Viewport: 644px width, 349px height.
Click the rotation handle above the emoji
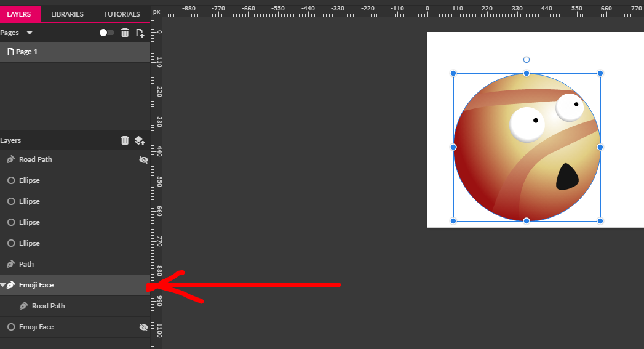pyautogui.click(x=527, y=60)
